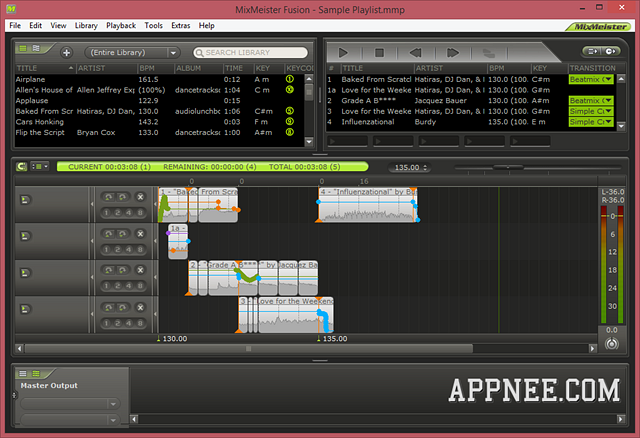This screenshot has width=640, height=438.
Task: Remove second timeline track with X icon
Action: pyautogui.click(x=140, y=233)
